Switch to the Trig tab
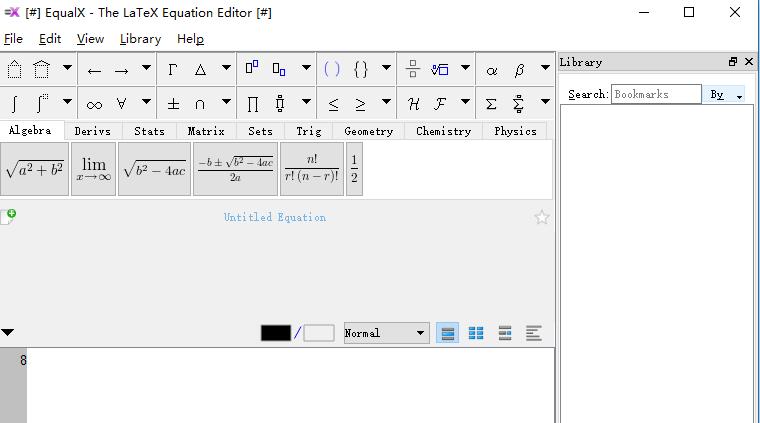Viewport: 760px width, 423px height. click(x=309, y=131)
